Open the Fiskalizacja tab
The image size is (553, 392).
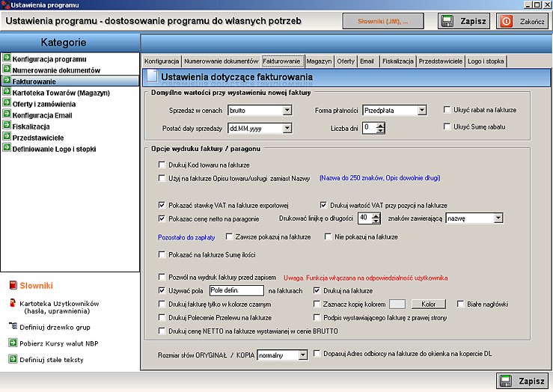pyautogui.click(x=398, y=61)
